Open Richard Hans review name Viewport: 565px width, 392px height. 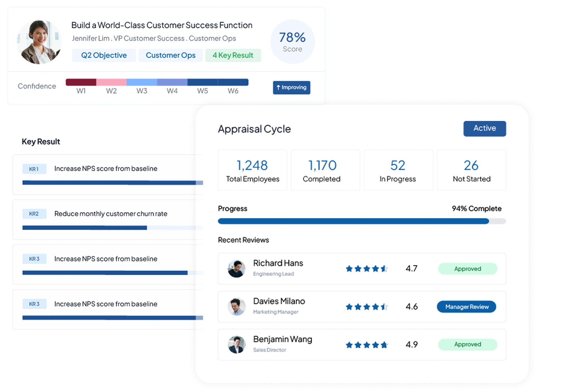278,263
